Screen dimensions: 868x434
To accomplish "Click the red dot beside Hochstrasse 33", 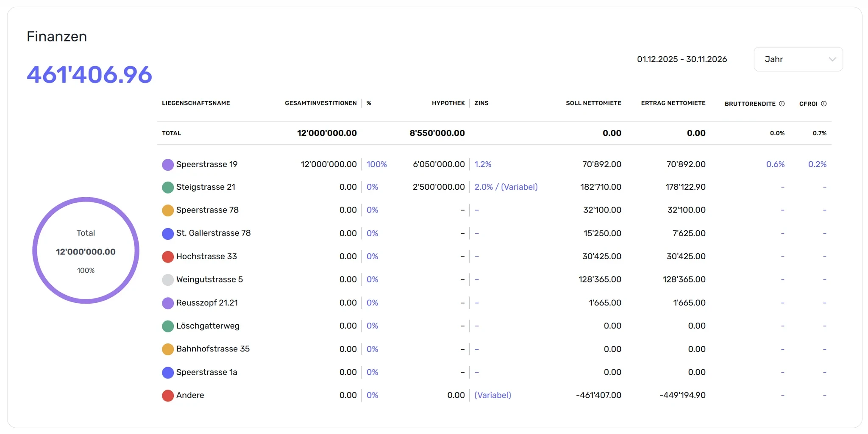I will pyautogui.click(x=168, y=257).
